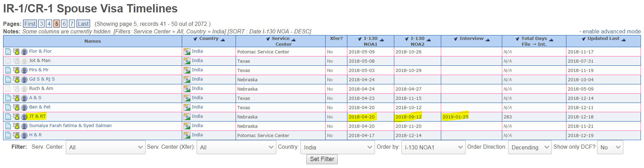Open the Jot & Man name link
The image size is (644, 168).
coord(40,60)
